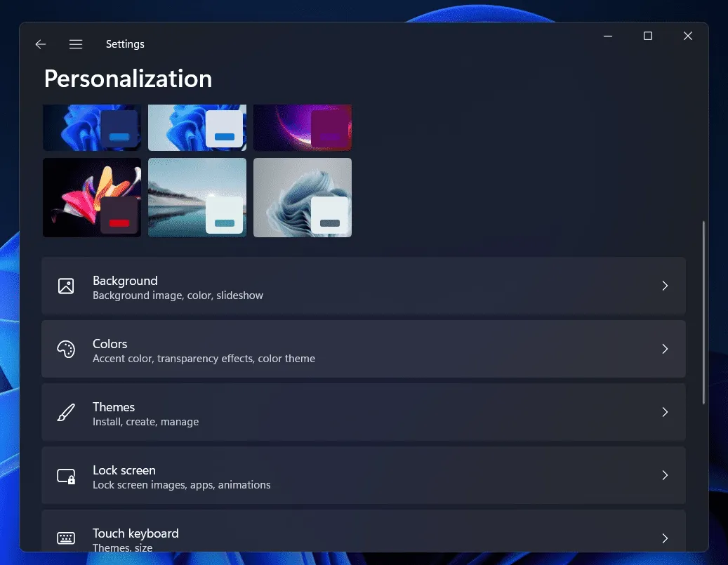
Task: Select the colorful flower theme with red accent
Action: (x=92, y=197)
